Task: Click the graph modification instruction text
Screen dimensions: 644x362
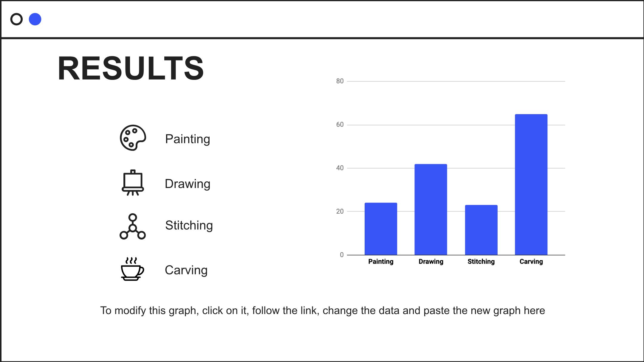Action: [323, 310]
